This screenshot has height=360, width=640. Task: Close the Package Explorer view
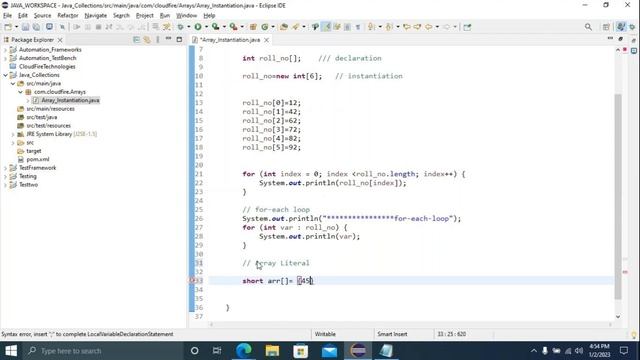(x=60, y=40)
